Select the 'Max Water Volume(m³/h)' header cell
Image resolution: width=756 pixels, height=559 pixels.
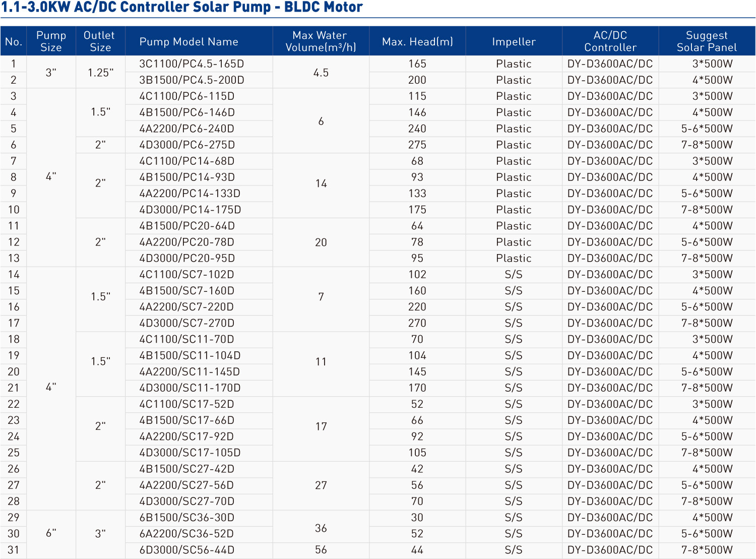[321, 42]
